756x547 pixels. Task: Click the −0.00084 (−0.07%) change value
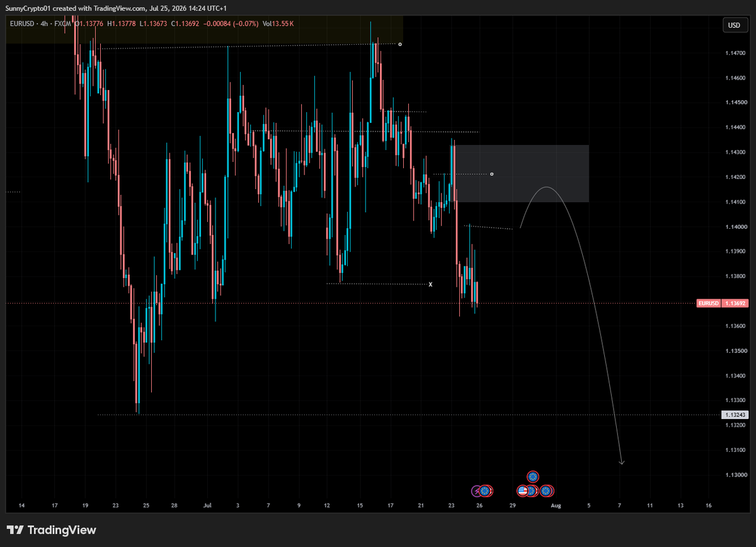(232, 24)
